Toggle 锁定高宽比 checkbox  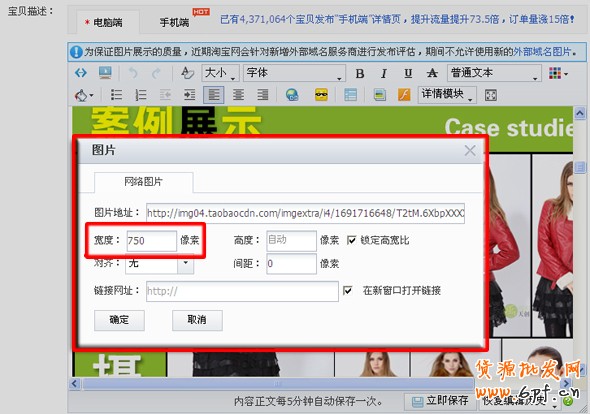click(351, 240)
